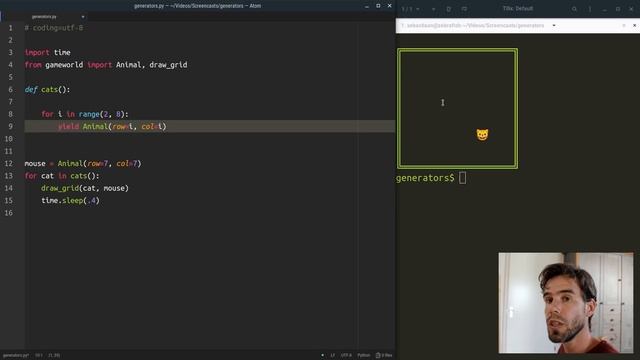The width and height of the screenshot is (640, 360).
Task: Open the 1/1 session switcher dropdown in Tilix
Action: [x=411, y=9]
